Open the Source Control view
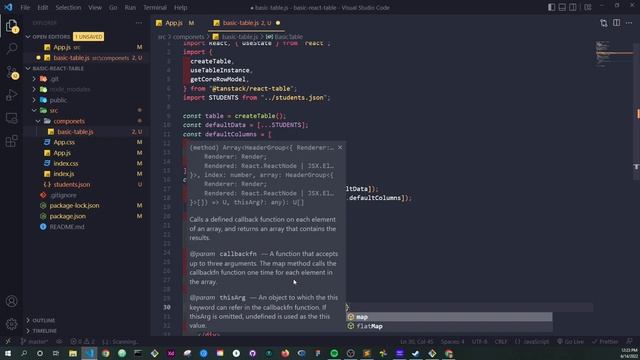 pos(12,72)
